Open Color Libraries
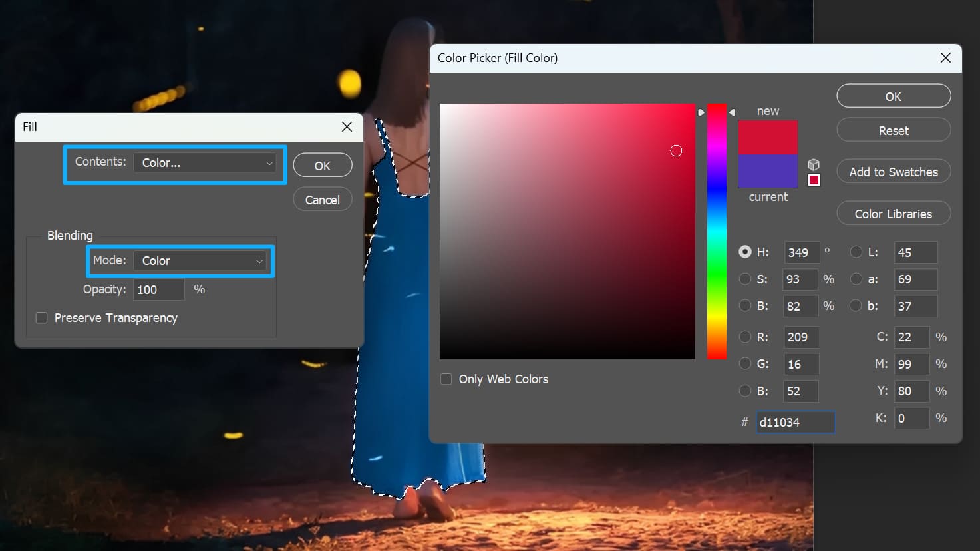 [893, 213]
